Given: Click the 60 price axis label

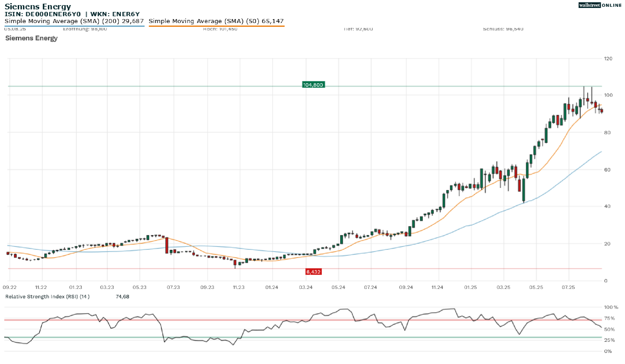Looking at the screenshot, I should (x=607, y=170).
